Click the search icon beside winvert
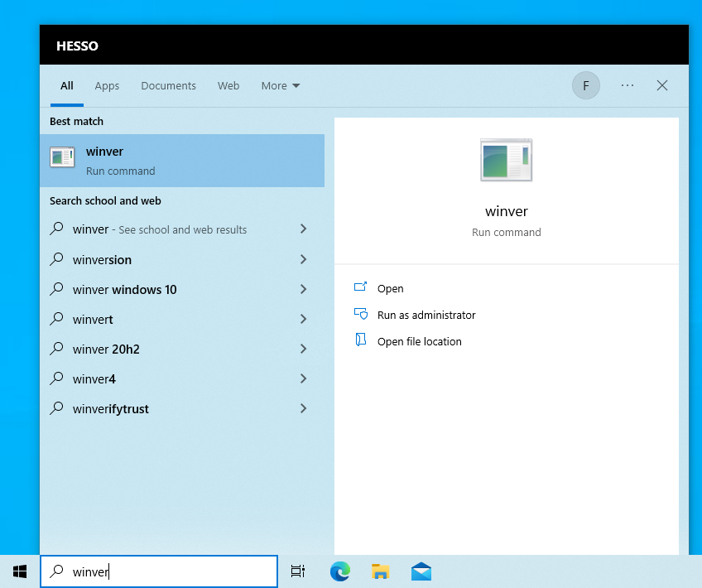Viewport: 702px width, 588px height. [x=56, y=318]
